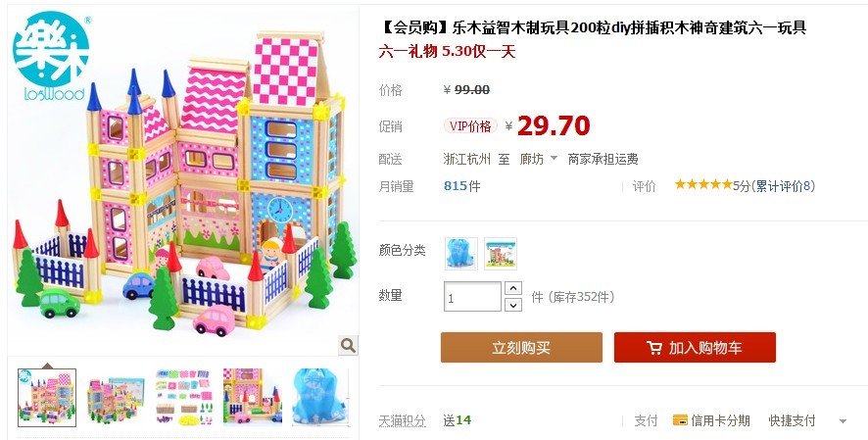Select the fourth thumbnail castle close-up
The height and width of the screenshot is (440, 868).
(253, 398)
